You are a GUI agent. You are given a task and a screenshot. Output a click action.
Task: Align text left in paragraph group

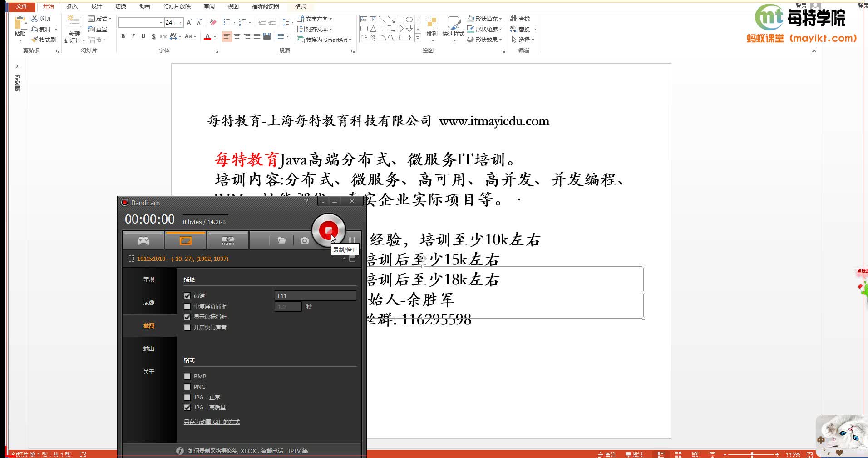[x=227, y=36]
